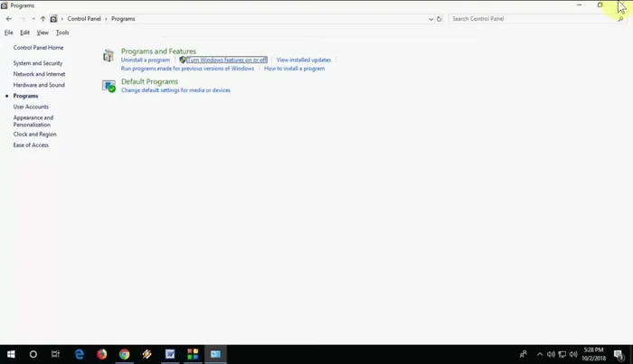Click Turn Windows features on or off
Image resolution: width=633 pixels, height=364 pixels.
click(226, 60)
